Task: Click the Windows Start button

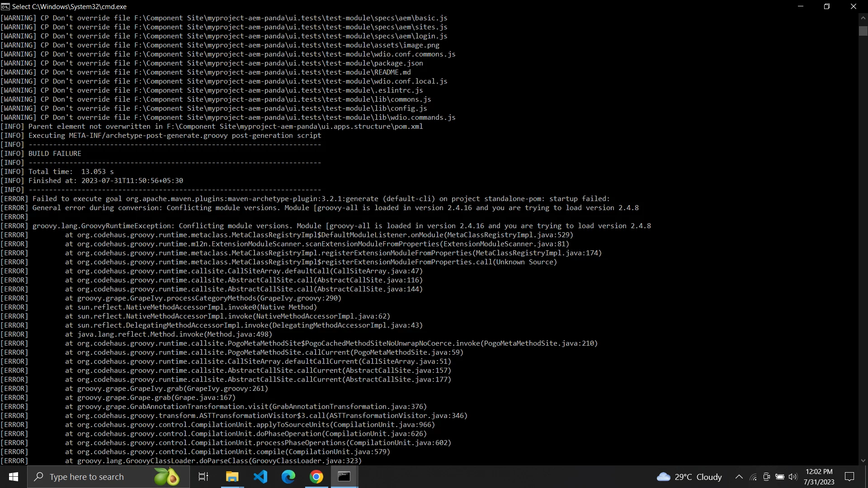Action: tap(13, 477)
